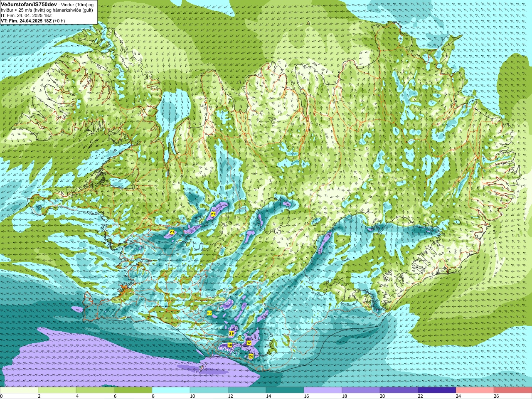Select the salmon red legend swatch above 26

pos(513,390)
